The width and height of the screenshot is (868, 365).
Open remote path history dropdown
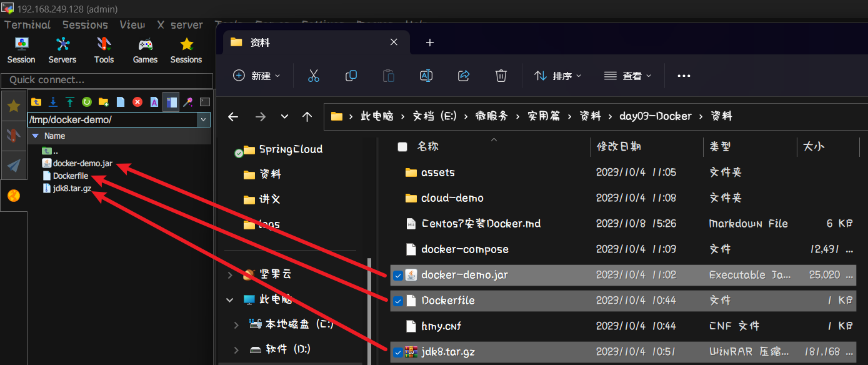[x=204, y=119]
